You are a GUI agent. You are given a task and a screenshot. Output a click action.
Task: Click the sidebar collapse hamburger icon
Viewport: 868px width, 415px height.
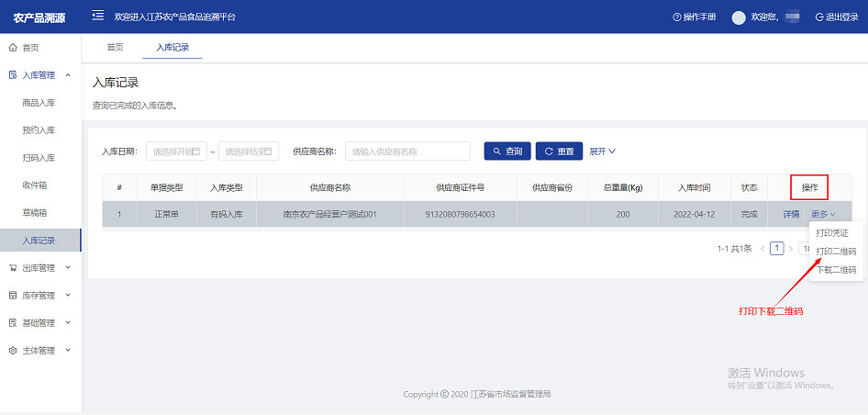98,17
